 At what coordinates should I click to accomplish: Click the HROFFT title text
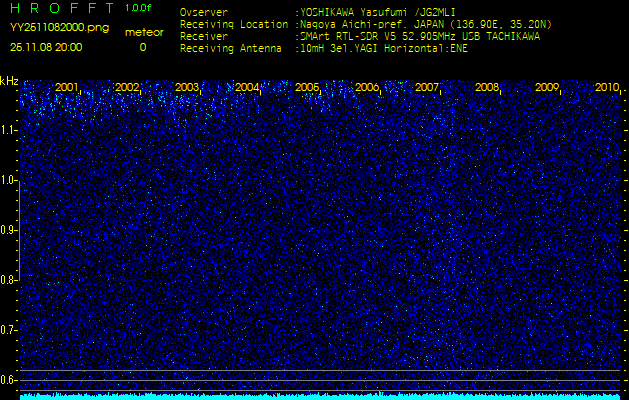[60, 9]
